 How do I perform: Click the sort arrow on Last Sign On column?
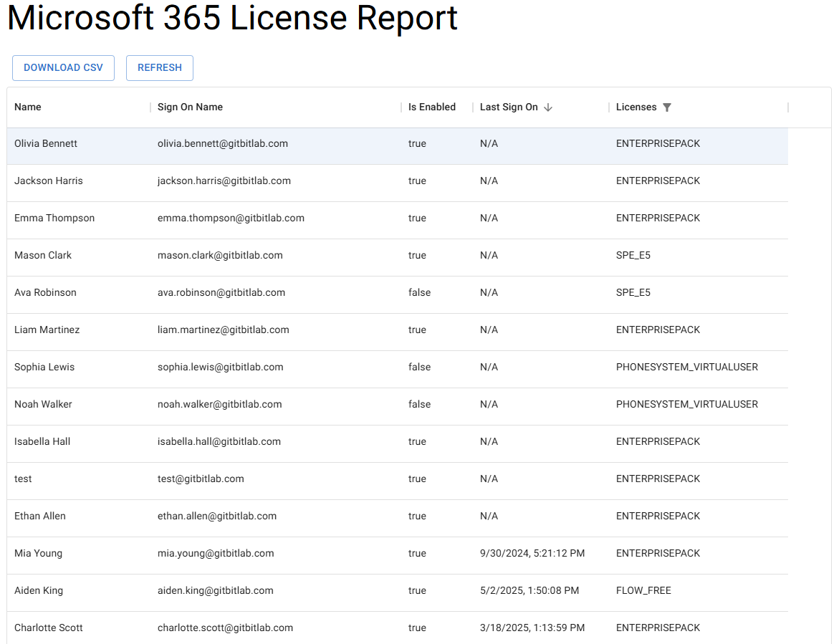click(549, 107)
